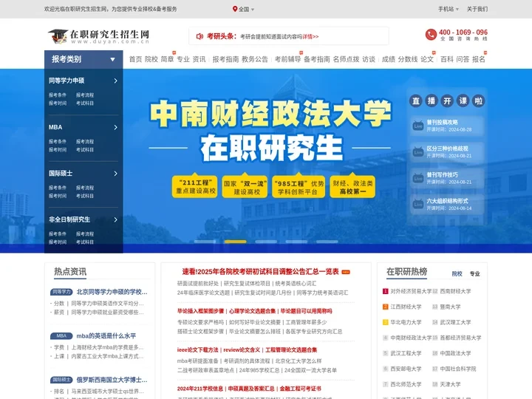Open 报考指南 in the navigation bar
The width and height of the screenshot is (532, 399).
point(225,59)
